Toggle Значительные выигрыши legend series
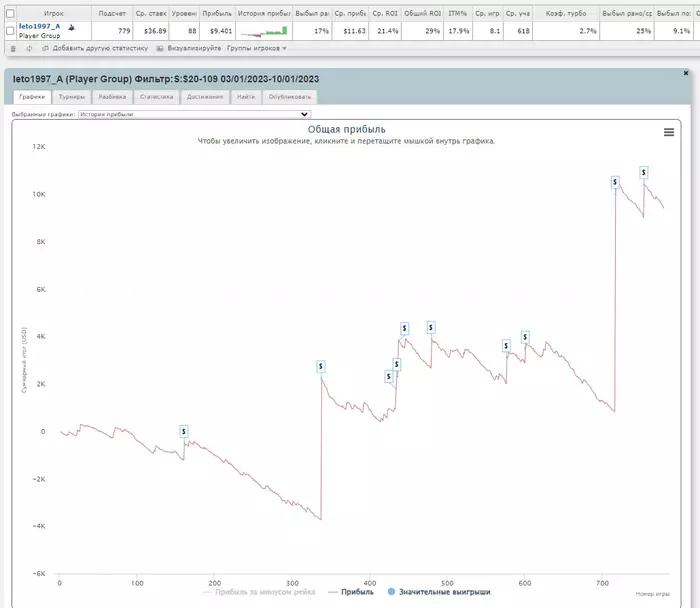Viewport: 700px width, 608px height. (439, 592)
